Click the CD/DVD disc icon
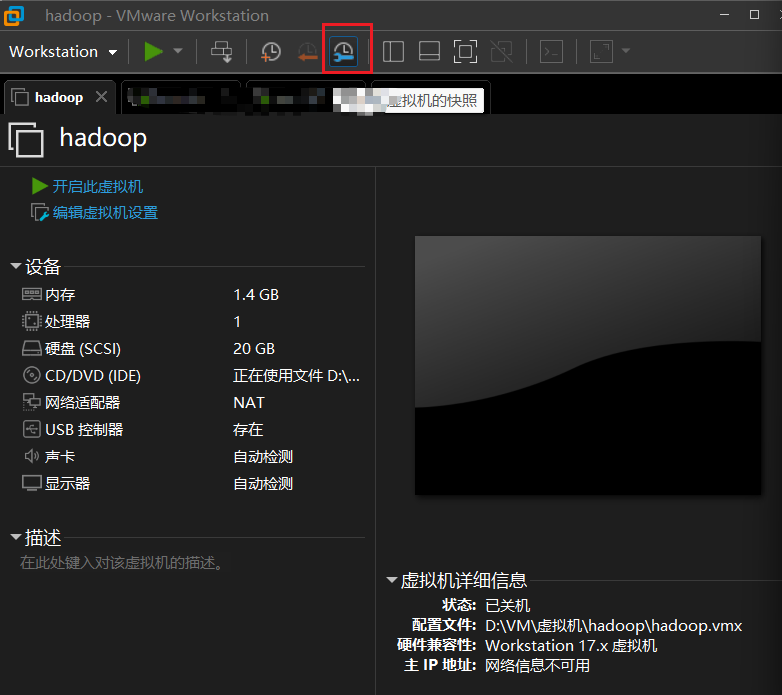Viewport: 782px width, 695px height. (x=31, y=375)
